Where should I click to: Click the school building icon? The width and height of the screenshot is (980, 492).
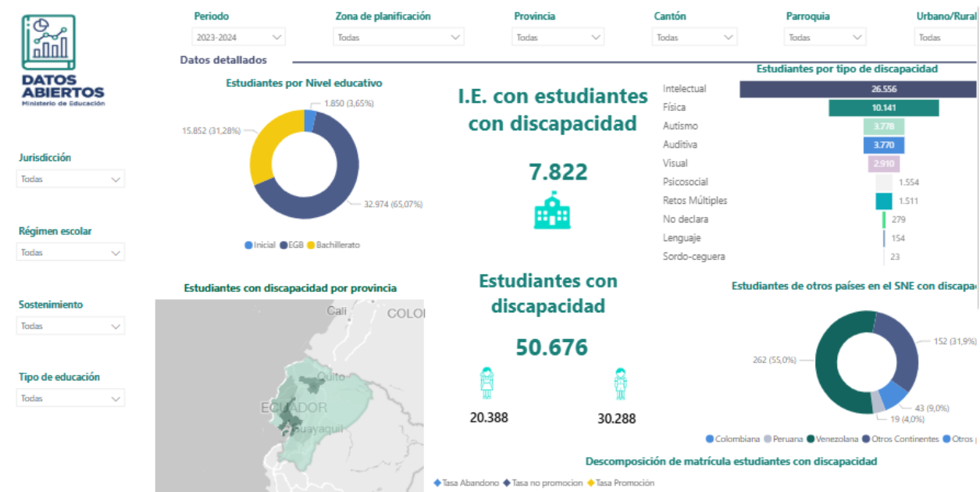pos(552,210)
